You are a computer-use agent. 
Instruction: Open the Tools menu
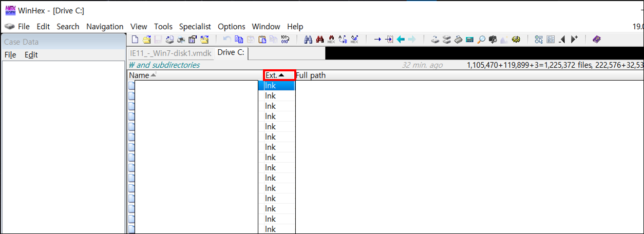pyautogui.click(x=163, y=26)
